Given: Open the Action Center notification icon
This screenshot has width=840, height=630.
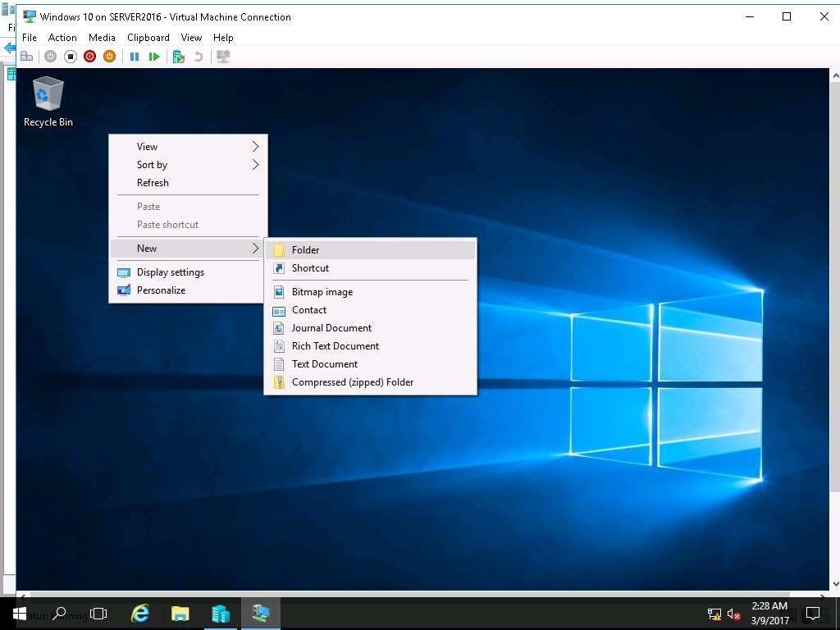Looking at the screenshot, I should coord(813,614).
